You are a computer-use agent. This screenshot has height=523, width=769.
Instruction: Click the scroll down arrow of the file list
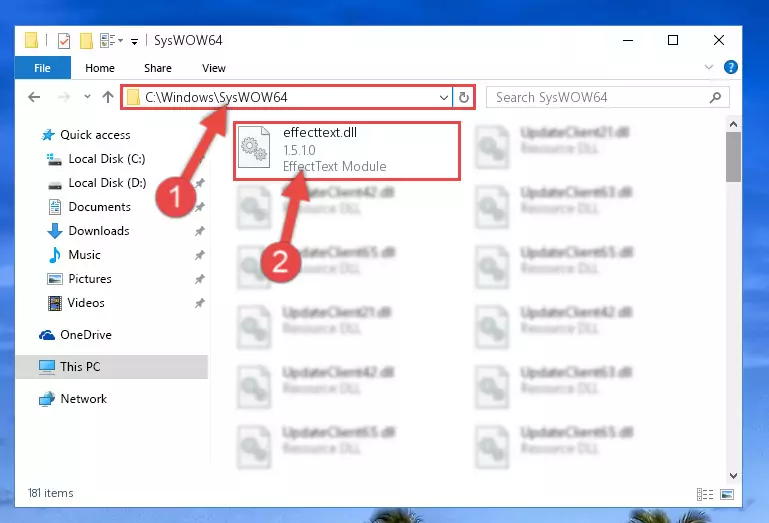click(x=733, y=475)
